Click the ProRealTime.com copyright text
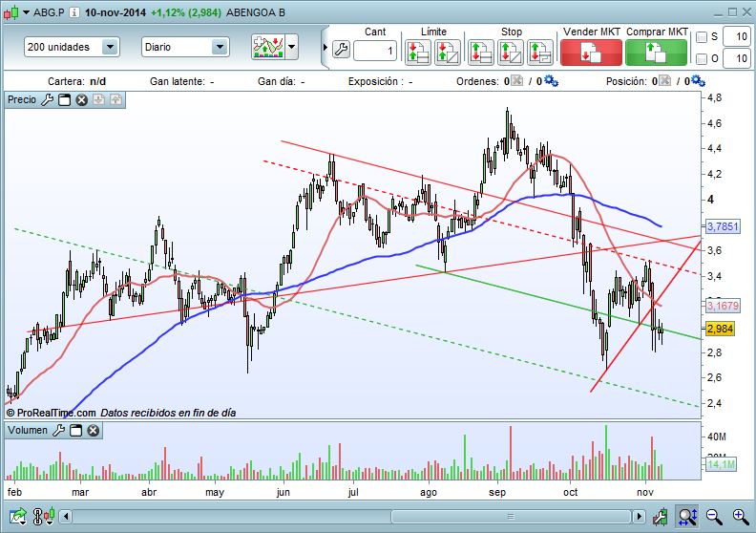 [51, 413]
